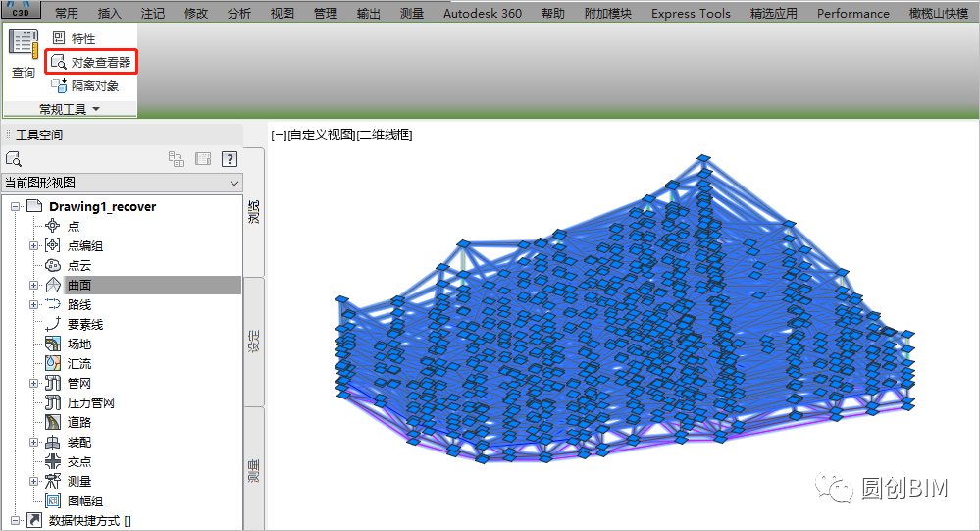Open the 注记 ribbon tab
980x531 pixels.
[x=152, y=13]
